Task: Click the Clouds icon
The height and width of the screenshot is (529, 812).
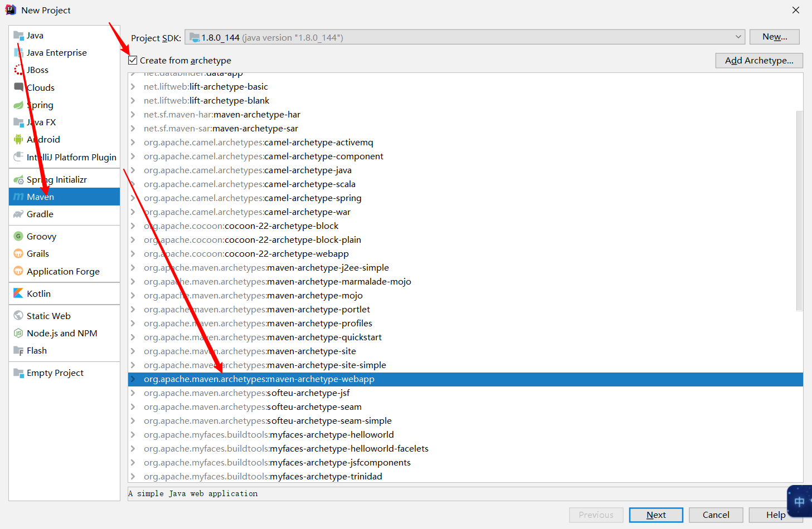Action: [x=18, y=87]
